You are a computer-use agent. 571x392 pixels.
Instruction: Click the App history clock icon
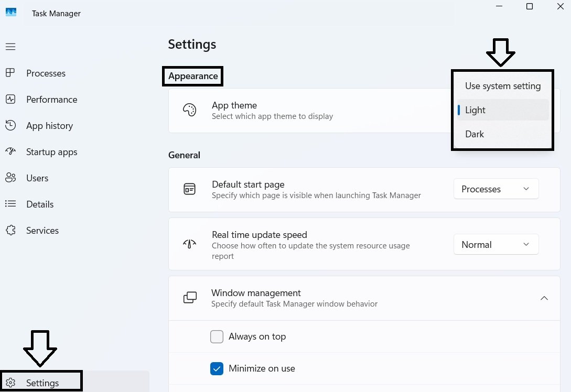tap(10, 125)
